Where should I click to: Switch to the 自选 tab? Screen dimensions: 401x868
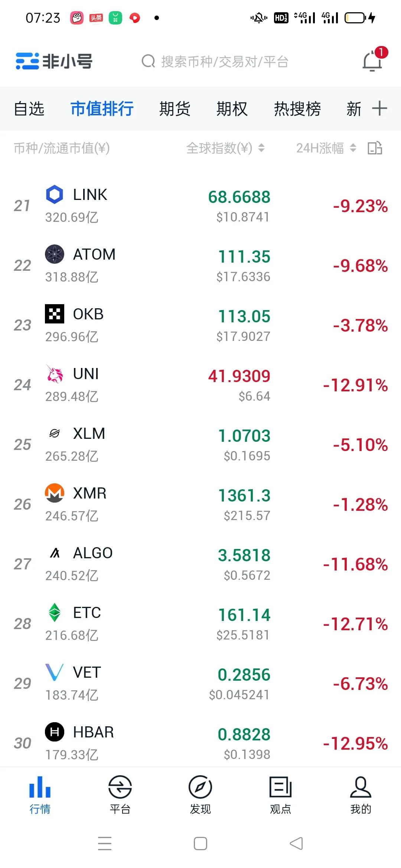click(x=29, y=109)
